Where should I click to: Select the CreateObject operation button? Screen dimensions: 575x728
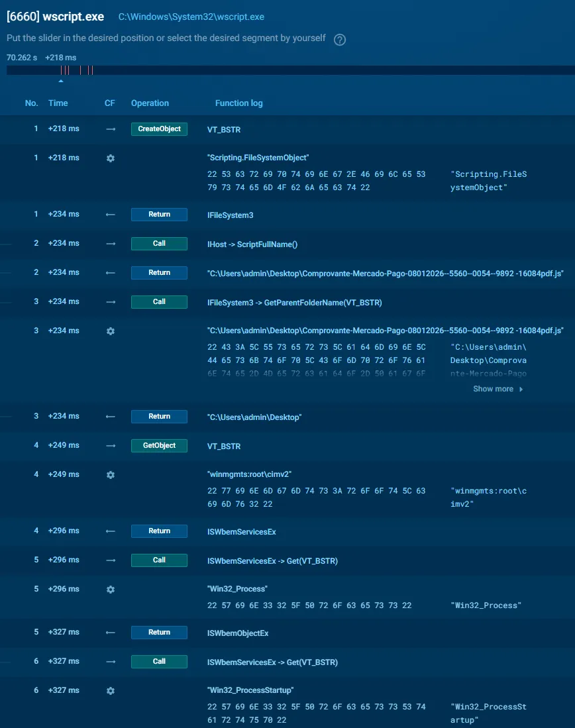(x=159, y=129)
